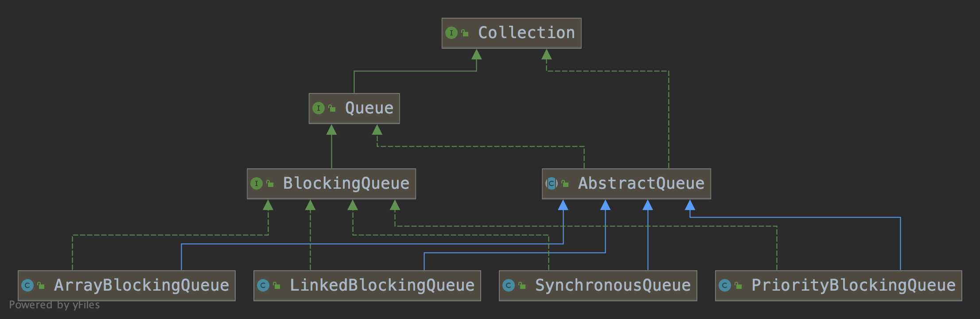Screen dimensions: 980x319
Task: Click the public lock icon on Collection
Action: (x=465, y=33)
